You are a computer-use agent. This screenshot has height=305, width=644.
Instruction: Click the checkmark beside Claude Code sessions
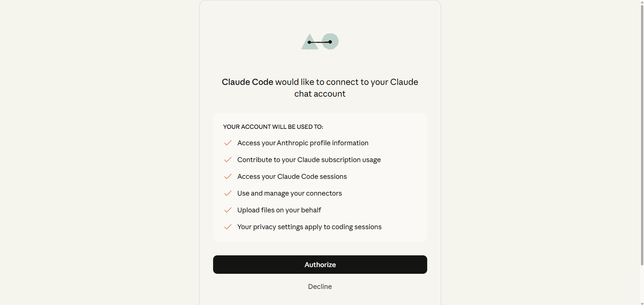click(x=228, y=177)
